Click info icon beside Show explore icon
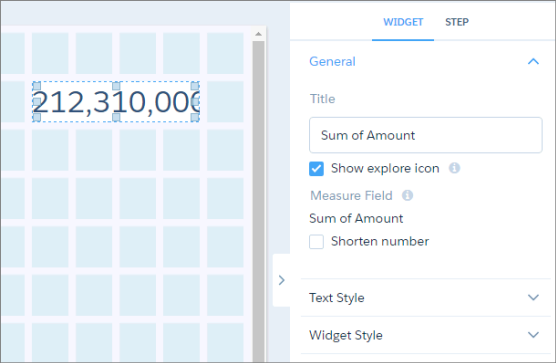The height and width of the screenshot is (363, 556). [454, 168]
